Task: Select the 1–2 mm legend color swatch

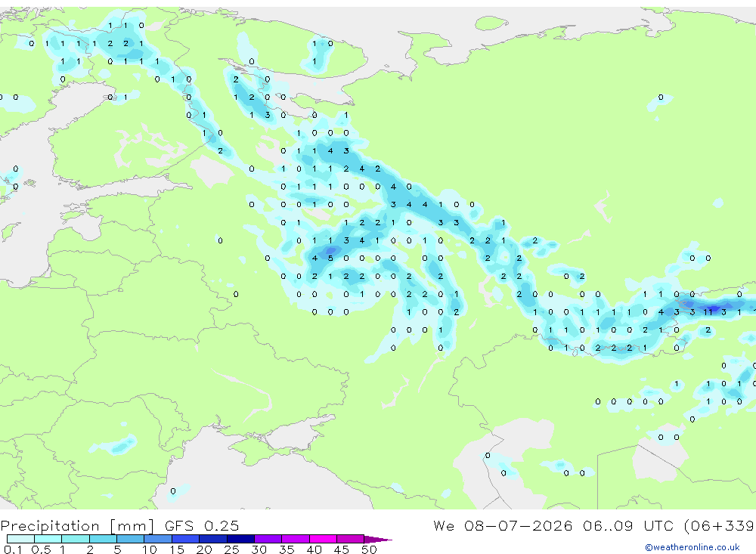Action: click(x=76, y=539)
